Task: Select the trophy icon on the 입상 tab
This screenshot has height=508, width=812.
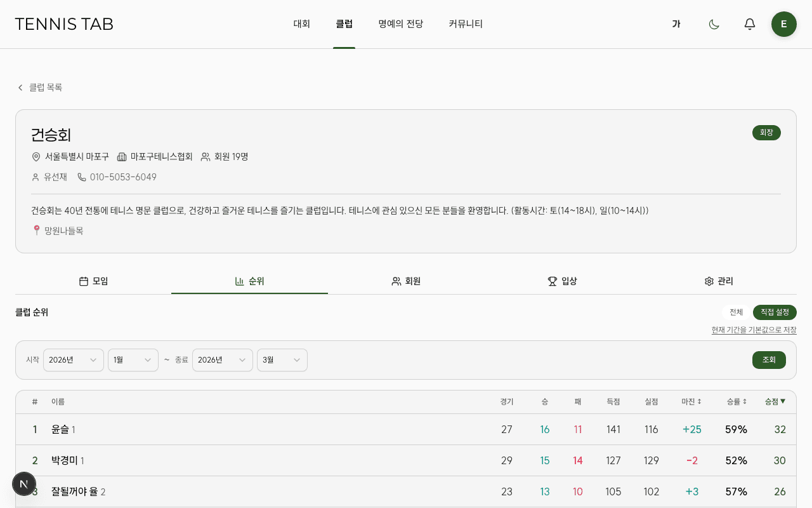Action: 551,281
